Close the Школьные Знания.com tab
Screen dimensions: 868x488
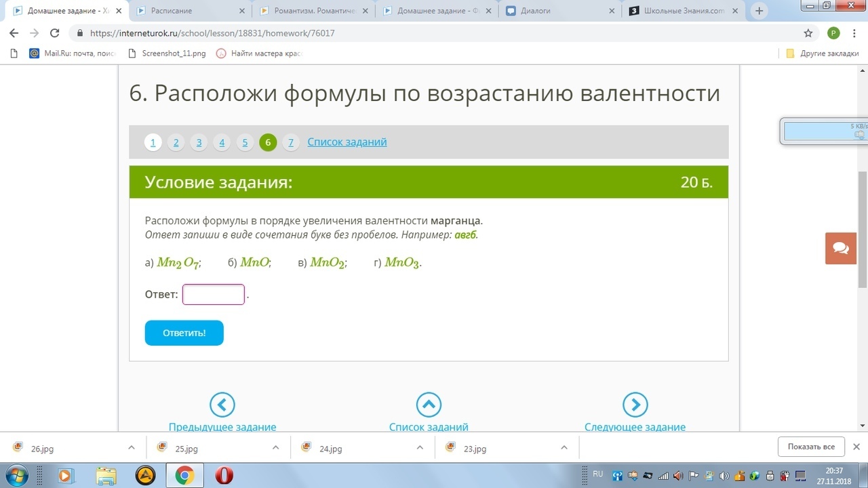pyautogui.click(x=734, y=11)
